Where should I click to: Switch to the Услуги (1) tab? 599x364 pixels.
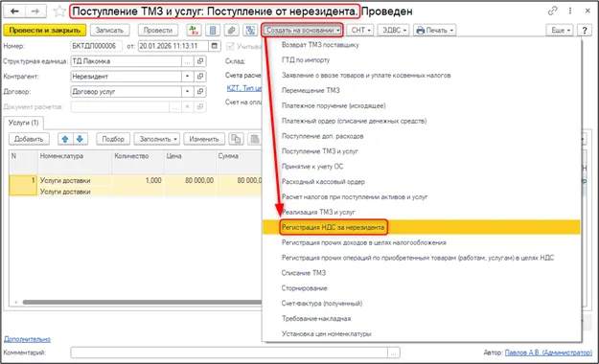(24, 123)
